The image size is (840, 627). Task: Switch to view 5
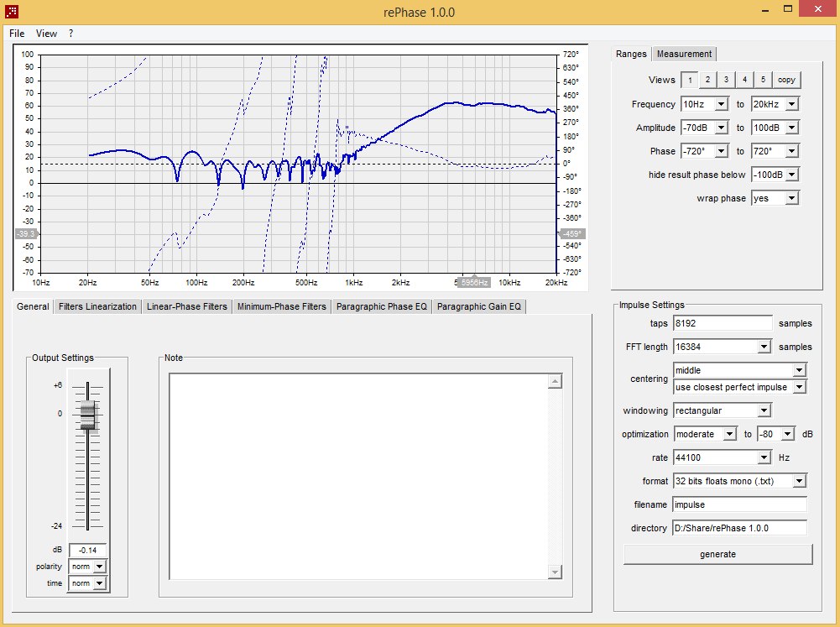tap(762, 80)
